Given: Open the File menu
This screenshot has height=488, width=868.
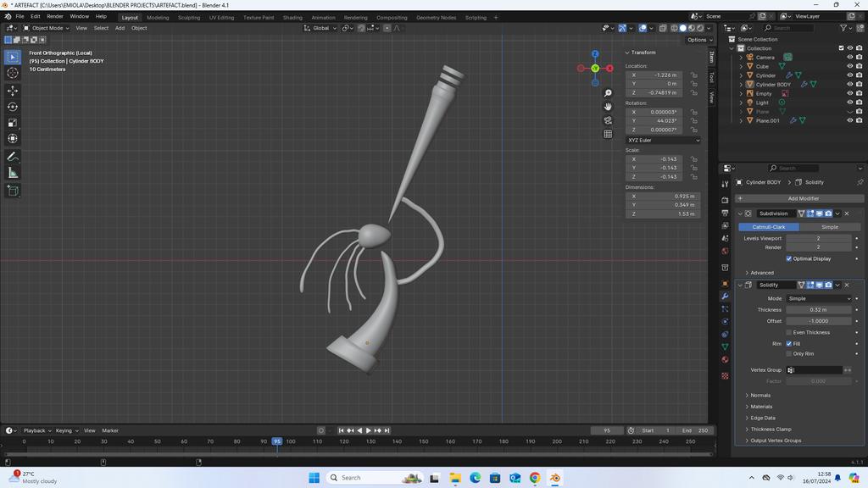Looking at the screenshot, I should click(19, 17).
